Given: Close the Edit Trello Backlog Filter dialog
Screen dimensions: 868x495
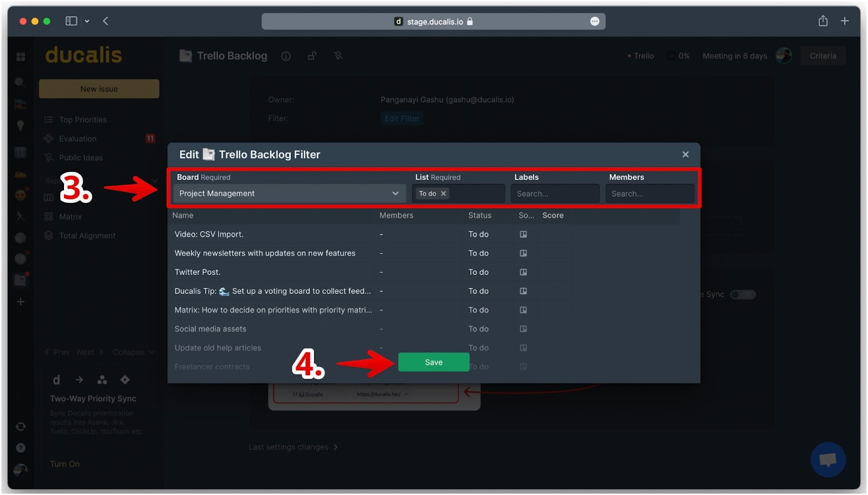Looking at the screenshot, I should (x=685, y=155).
